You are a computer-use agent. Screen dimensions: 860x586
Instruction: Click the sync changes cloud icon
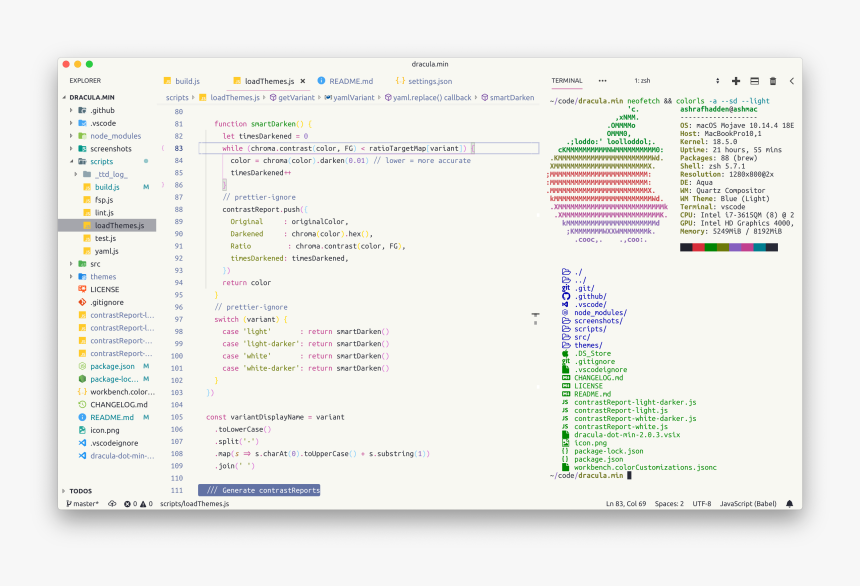(112, 504)
